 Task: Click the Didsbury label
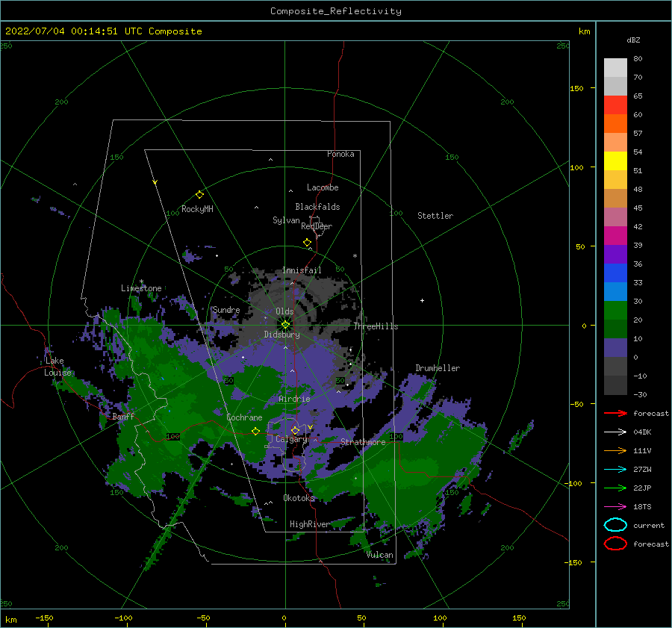click(x=282, y=335)
